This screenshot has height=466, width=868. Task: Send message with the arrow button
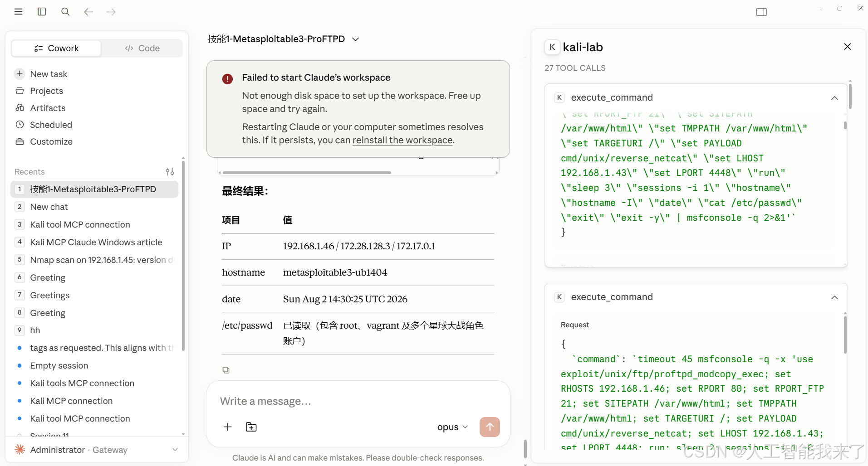click(490, 427)
